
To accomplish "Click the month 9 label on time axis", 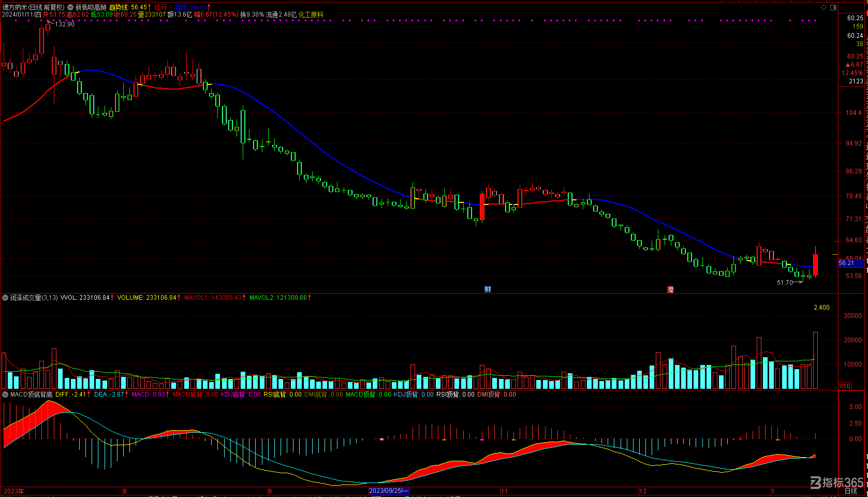I will 270,491.
